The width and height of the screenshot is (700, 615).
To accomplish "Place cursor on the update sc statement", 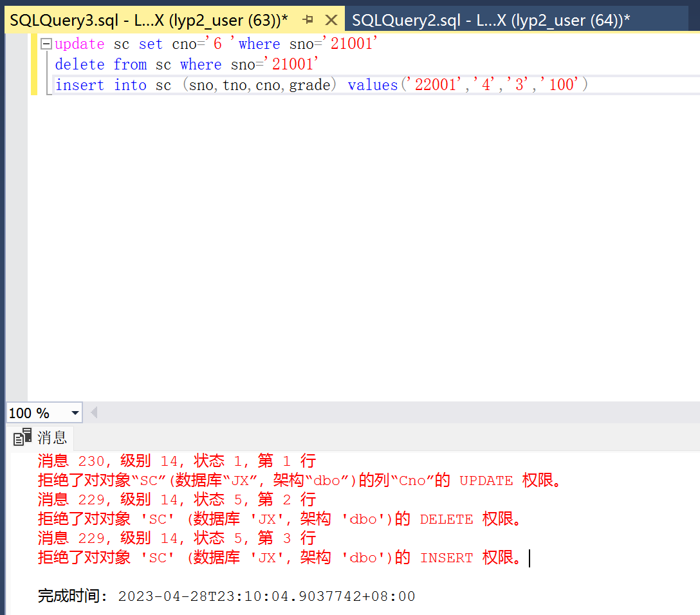I will click(x=193, y=43).
